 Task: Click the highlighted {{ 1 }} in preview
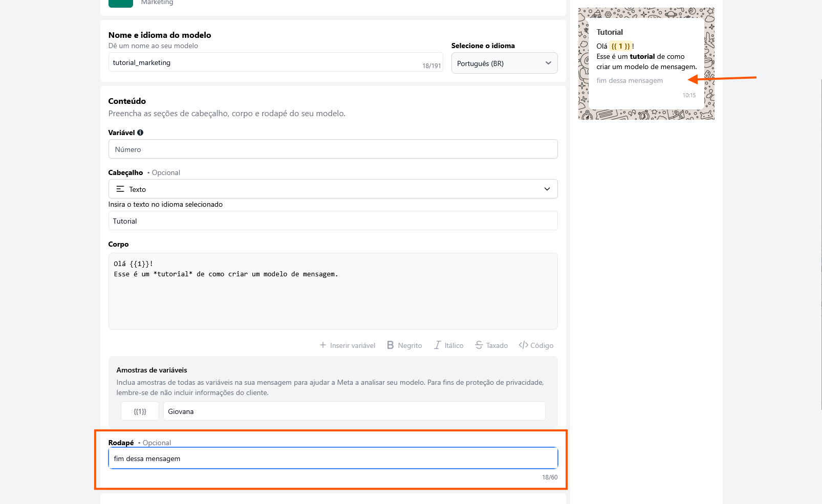(620, 46)
